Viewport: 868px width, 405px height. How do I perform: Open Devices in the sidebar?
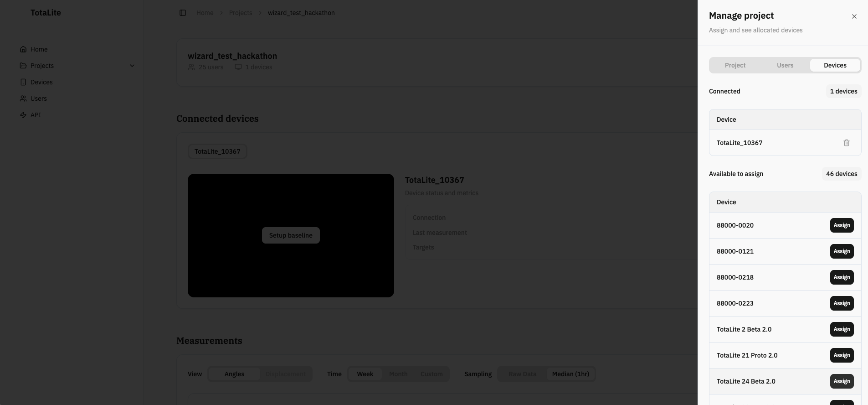[41, 82]
